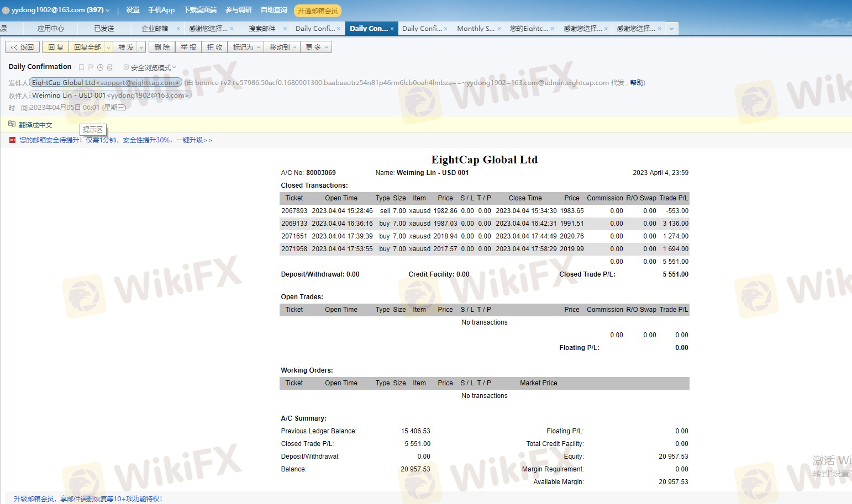Click ticket number 2067893

click(x=294, y=211)
